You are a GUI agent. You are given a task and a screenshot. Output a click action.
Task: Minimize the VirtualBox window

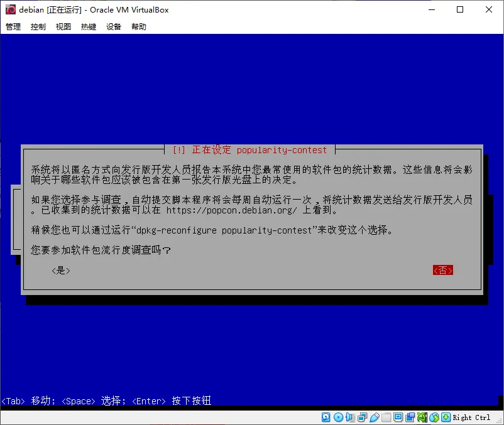pos(432,9)
